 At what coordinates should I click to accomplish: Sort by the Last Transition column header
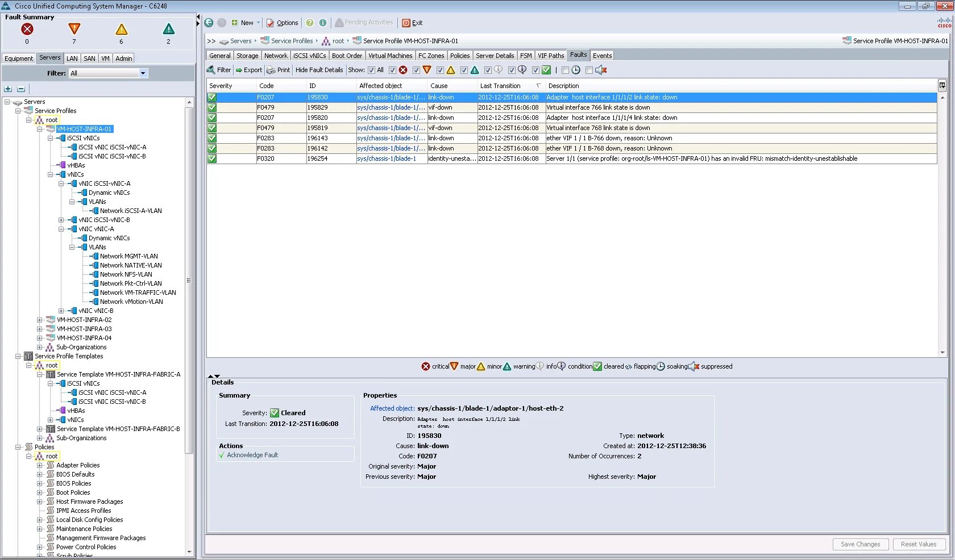coord(510,86)
